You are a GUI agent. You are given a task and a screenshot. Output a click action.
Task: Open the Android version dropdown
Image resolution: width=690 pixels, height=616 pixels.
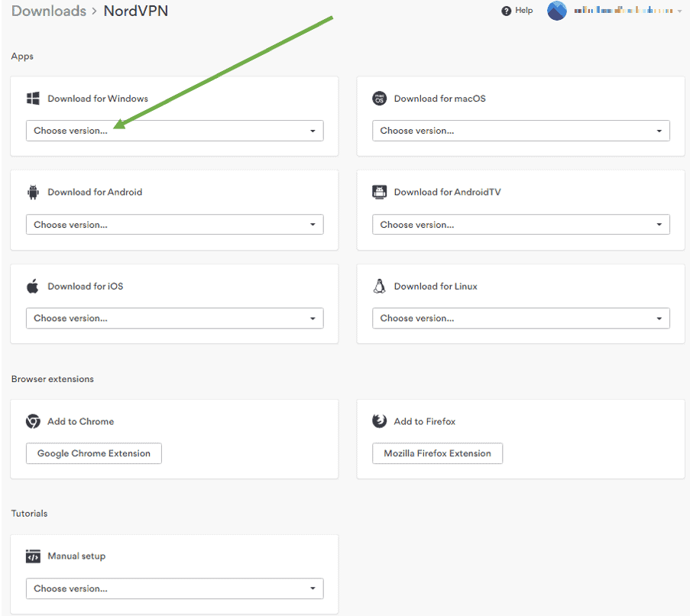pos(175,225)
